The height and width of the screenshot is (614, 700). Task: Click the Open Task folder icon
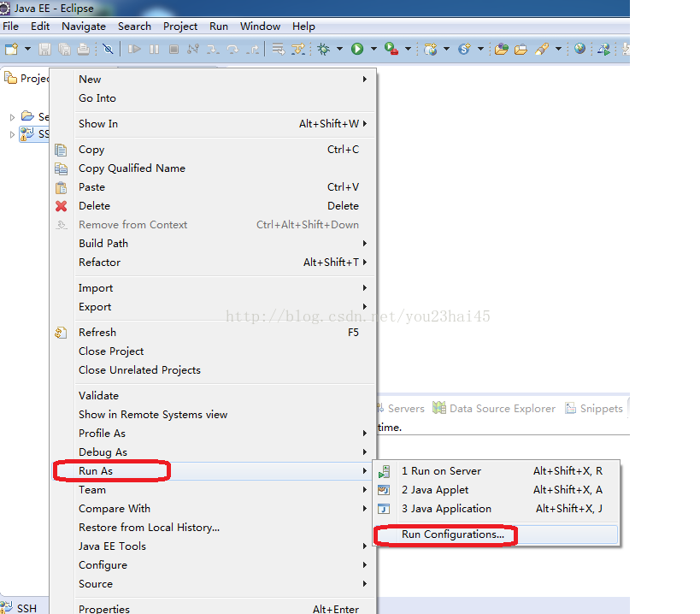click(x=521, y=49)
